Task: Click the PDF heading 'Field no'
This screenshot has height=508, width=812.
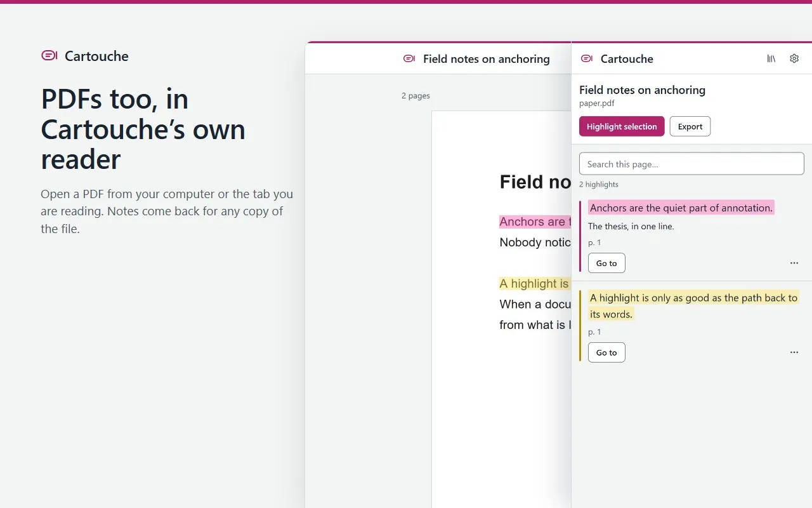Action: click(535, 182)
